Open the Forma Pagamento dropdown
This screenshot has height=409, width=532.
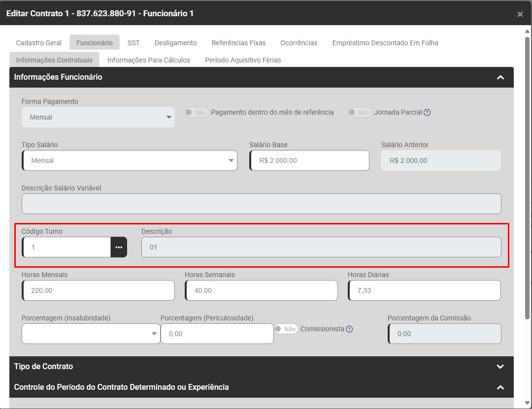98,117
